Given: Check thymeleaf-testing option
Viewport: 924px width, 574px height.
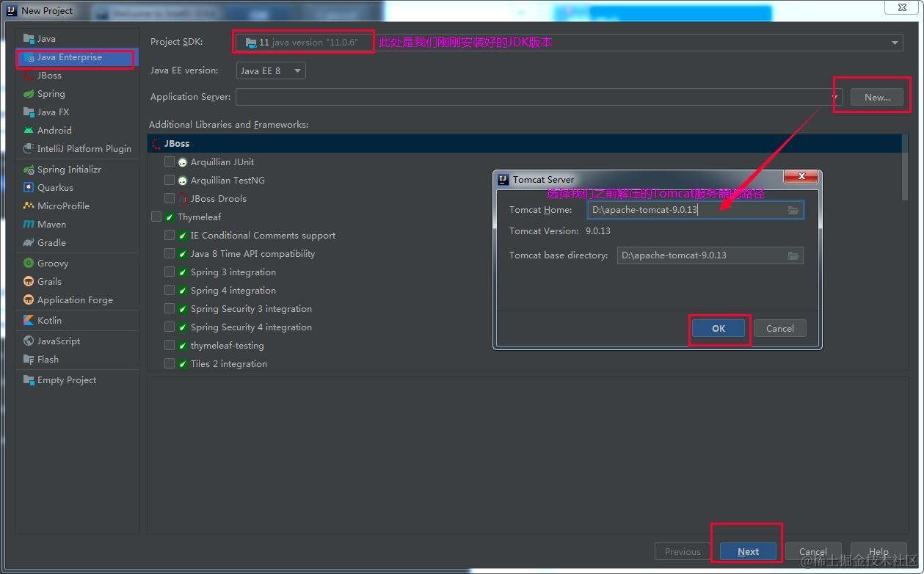Looking at the screenshot, I should point(170,345).
